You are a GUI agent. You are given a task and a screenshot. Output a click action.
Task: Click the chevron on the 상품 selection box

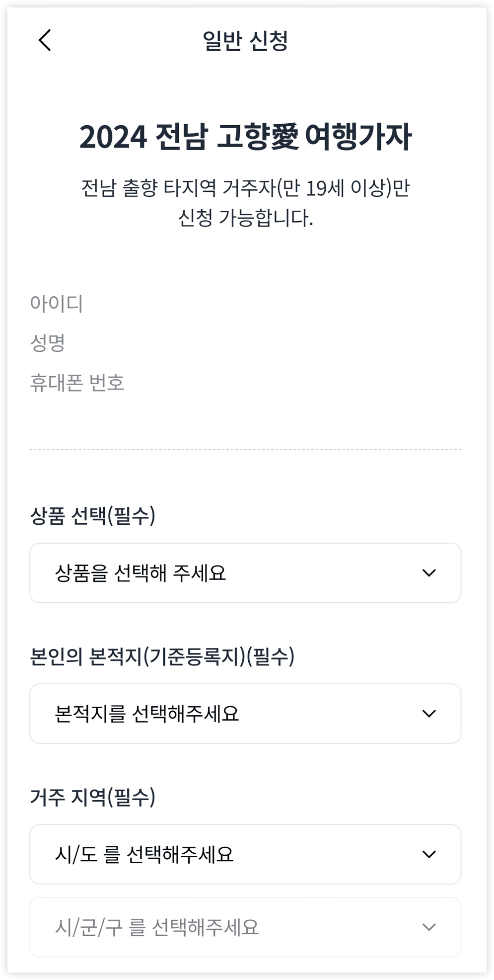[430, 572]
